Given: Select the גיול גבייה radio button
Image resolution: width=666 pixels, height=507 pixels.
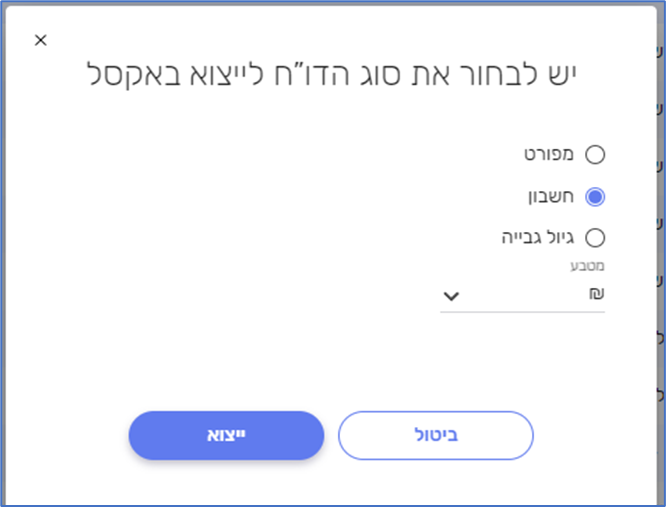Looking at the screenshot, I should tap(595, 238).
